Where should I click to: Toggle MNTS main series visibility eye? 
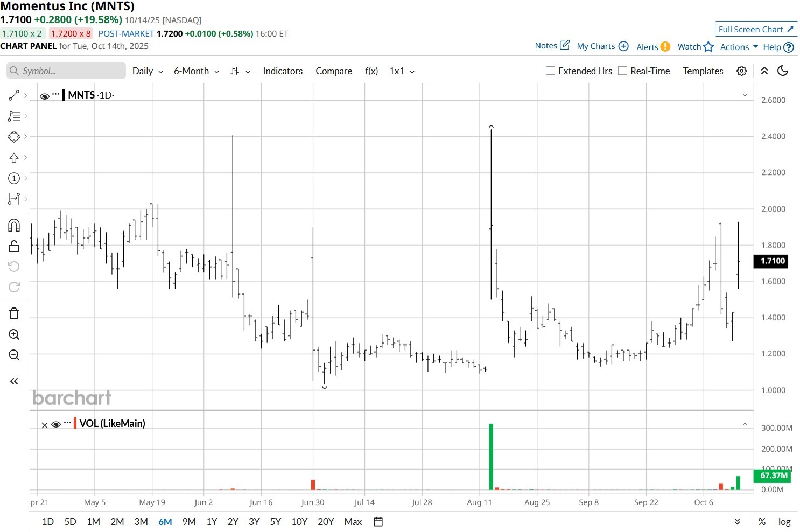coord(45,96)
